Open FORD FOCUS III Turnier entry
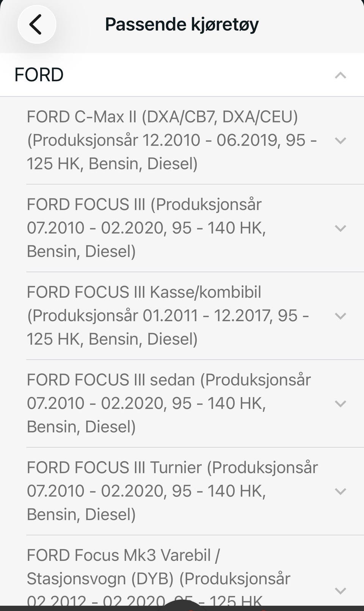The width and height of the screenshot is (364, 611). point(182,491)
